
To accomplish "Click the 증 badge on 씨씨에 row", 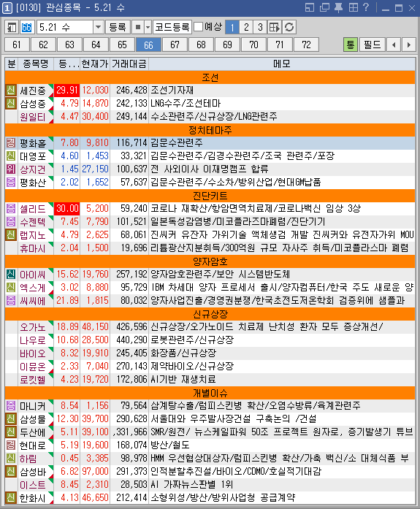I will (x=11, y=301).
